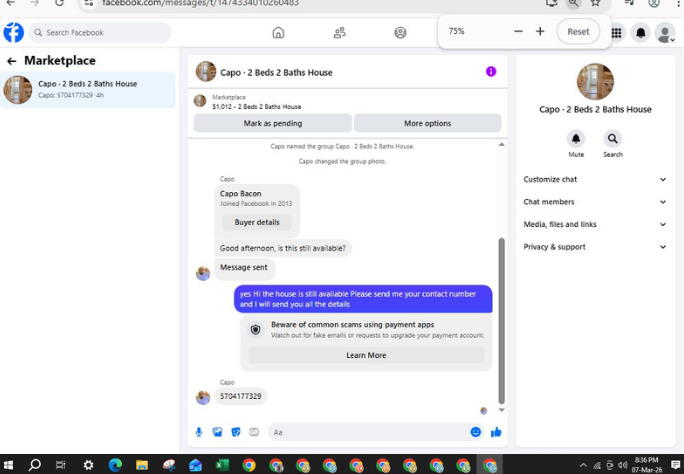Click the 'Message sent' bubble

[244, 268]
